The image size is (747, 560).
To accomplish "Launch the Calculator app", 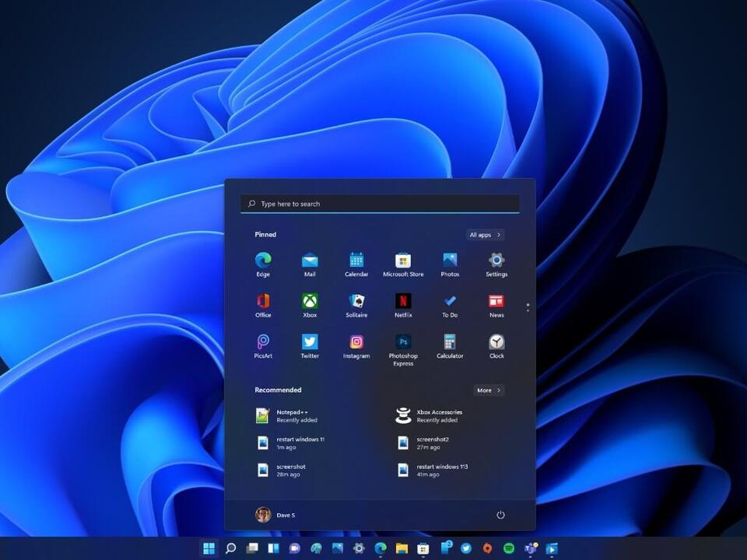I will pyautogui.click(x=450, y=346).
